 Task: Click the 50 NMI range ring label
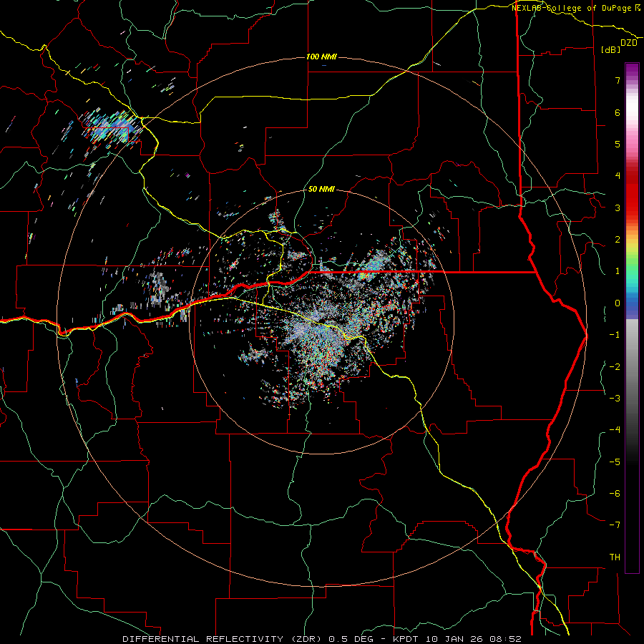coord(321,189)
